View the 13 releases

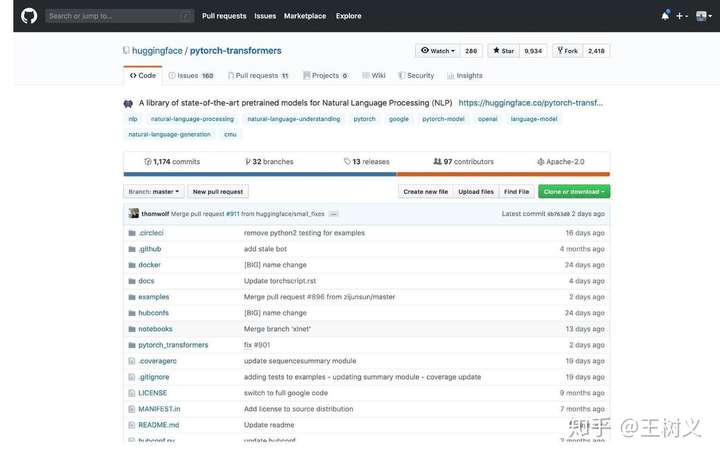pos(366,162)
